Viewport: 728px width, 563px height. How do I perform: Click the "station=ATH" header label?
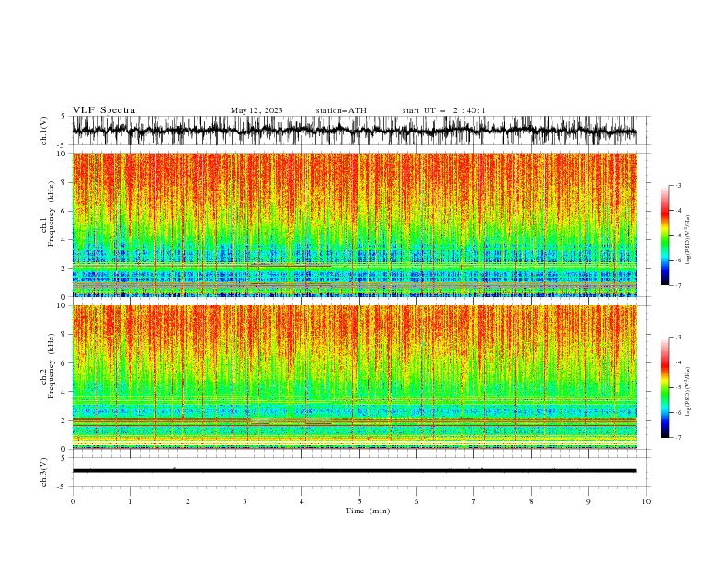pos(341,110)
